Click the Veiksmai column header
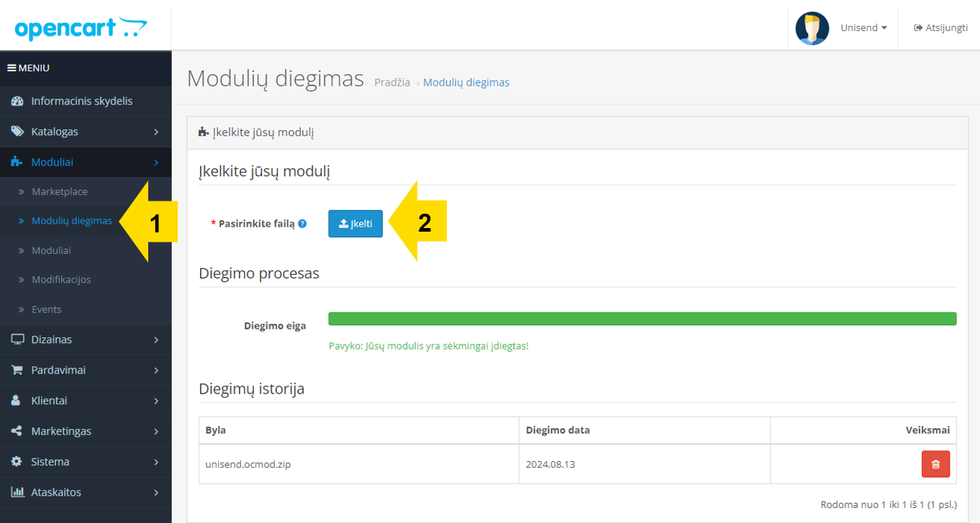The width and height of the screenshot is (980, 523). tap(863, 430)
